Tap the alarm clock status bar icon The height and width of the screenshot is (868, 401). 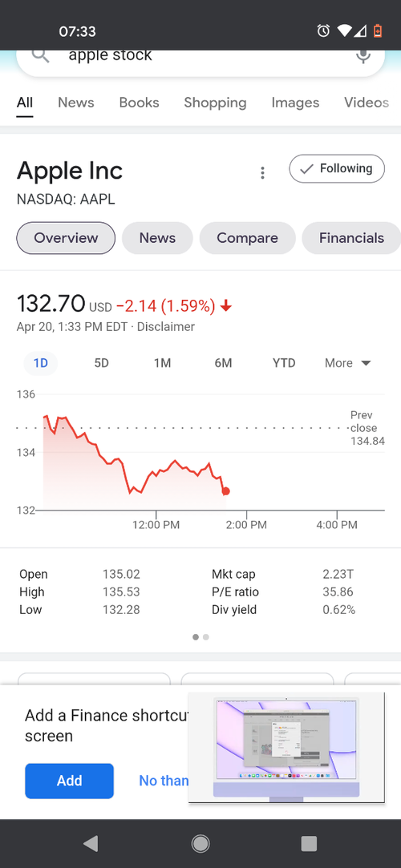(x=323, y=31)
